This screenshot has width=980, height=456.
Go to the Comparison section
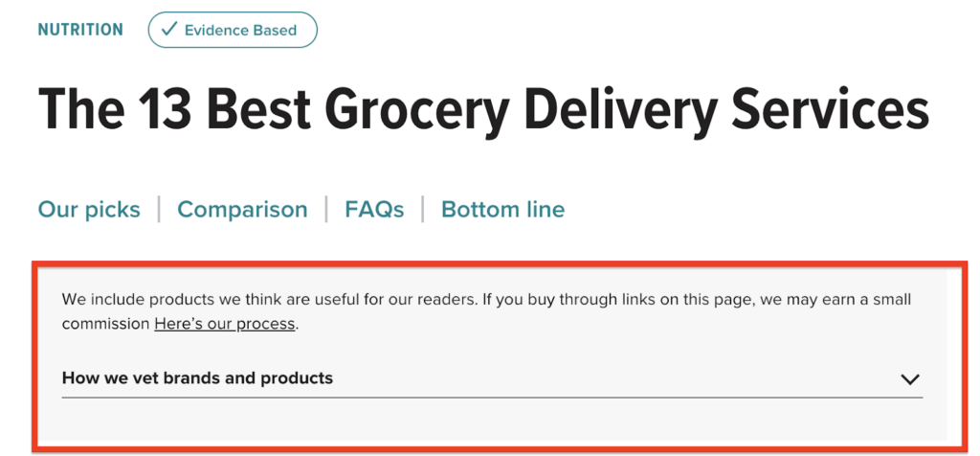coord(242,209)
